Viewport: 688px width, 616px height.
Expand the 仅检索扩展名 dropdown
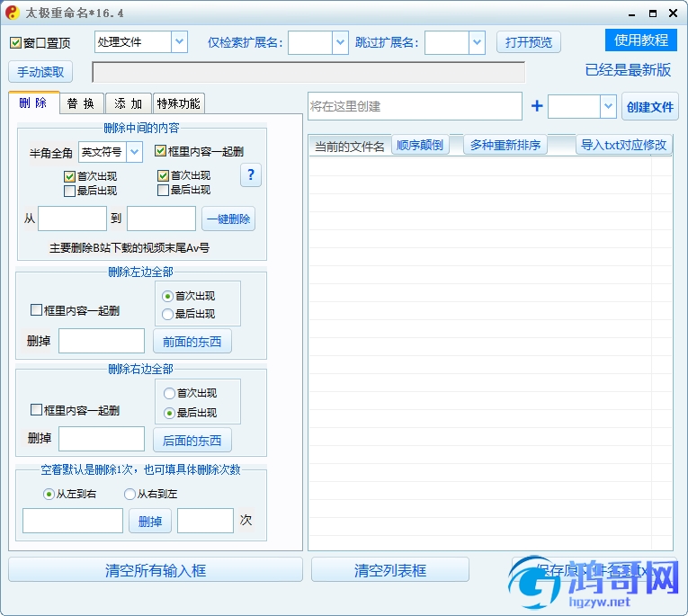click(340, 42)
